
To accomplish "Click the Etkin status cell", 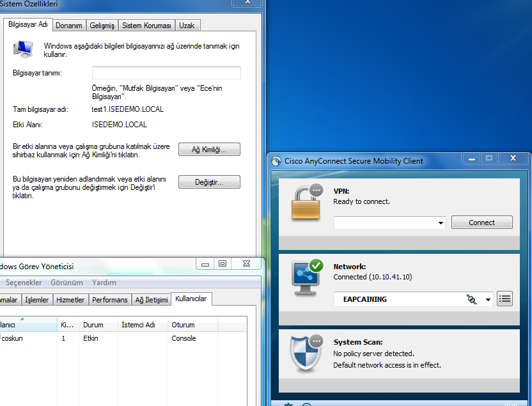I will coord(91,338).
